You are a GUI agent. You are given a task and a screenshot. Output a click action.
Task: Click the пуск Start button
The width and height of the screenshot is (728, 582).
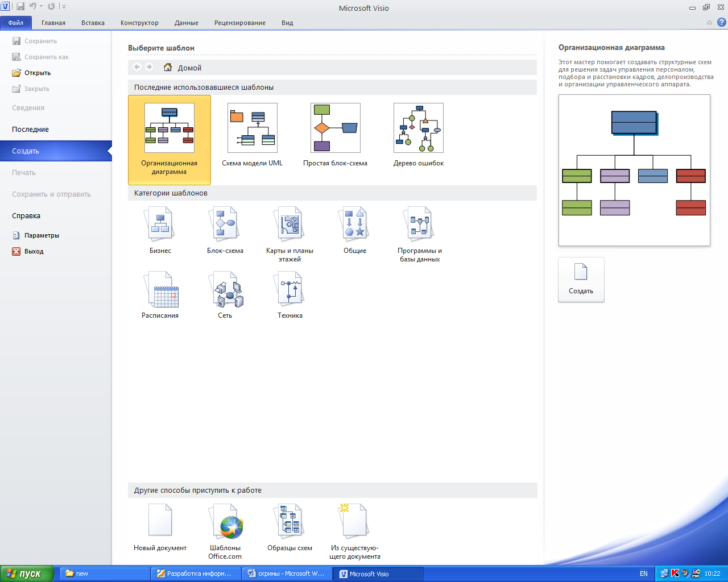(x=27, y=573)
